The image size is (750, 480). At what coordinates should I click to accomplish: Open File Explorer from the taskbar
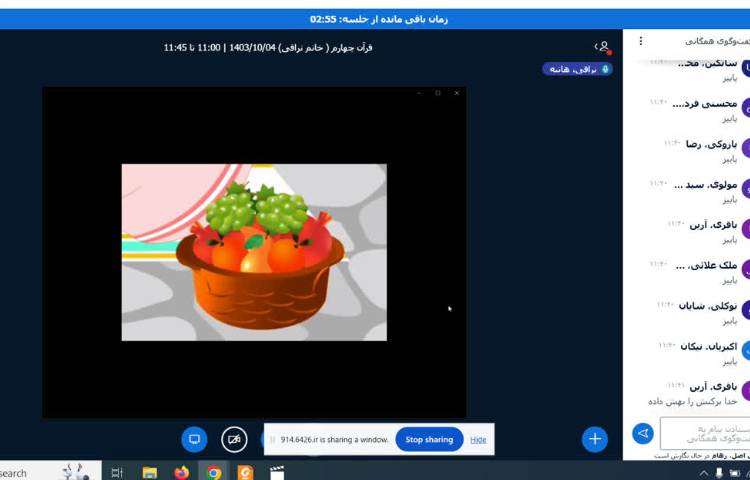[x=150, y=473]
